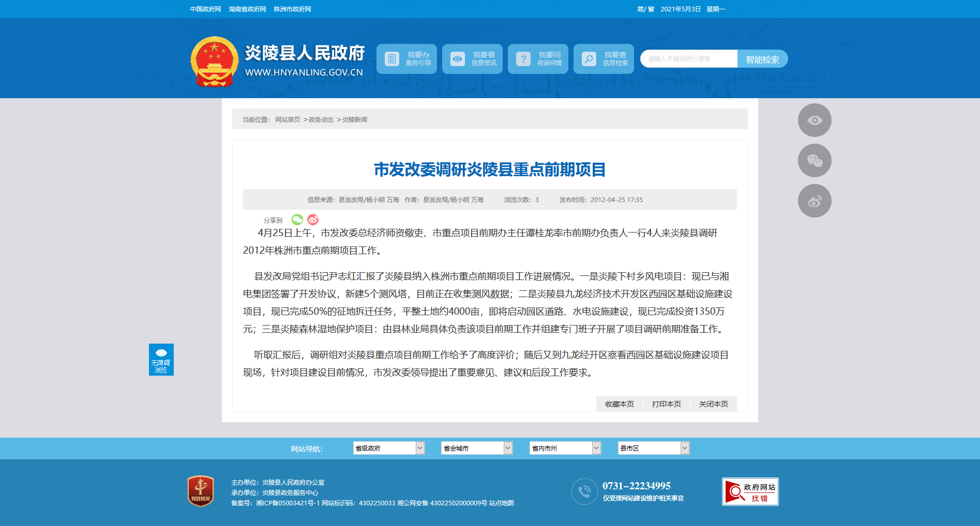Share article via green WeChat icon
Viewport: 980px width, 526px height.
(x=297, y=220)
